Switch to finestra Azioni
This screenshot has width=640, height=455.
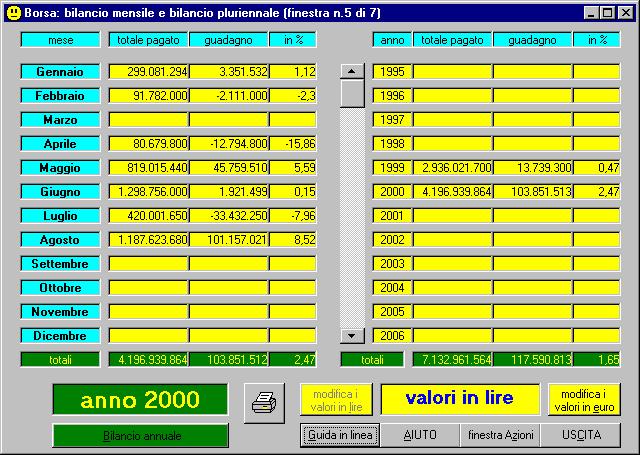point(500,436)
